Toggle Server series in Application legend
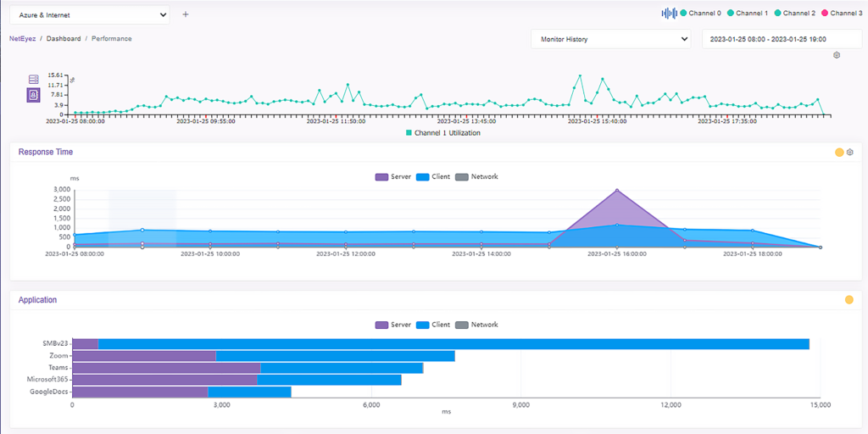 click(x=393, y=325)
